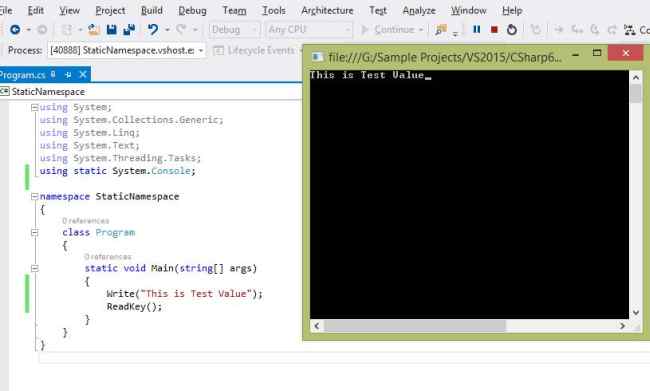Click the ReadKey() code line
The height and width of the screenshot is (391, 650).
tap(134, 307)
